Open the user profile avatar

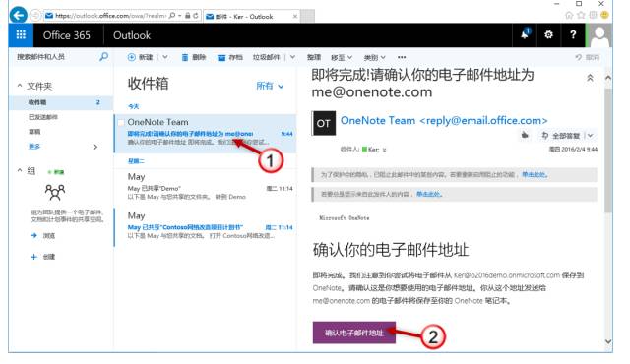(600, 35)
